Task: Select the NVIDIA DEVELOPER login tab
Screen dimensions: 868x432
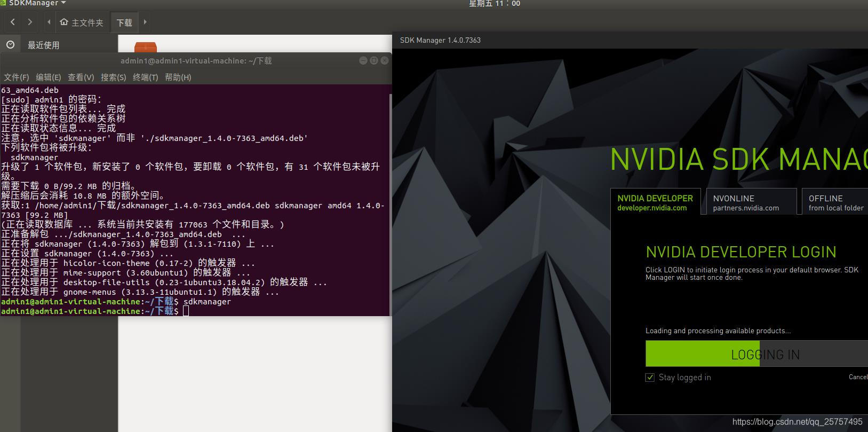Action: tap(655, 202)
